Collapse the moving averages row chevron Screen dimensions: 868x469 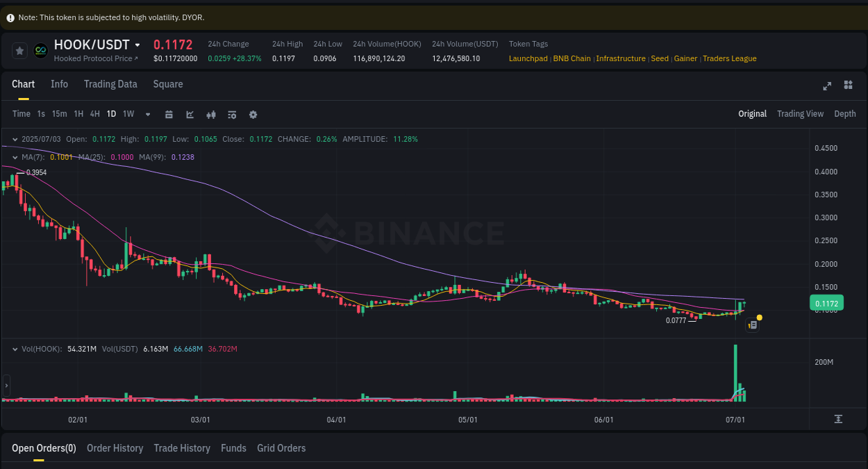(15, 157)
